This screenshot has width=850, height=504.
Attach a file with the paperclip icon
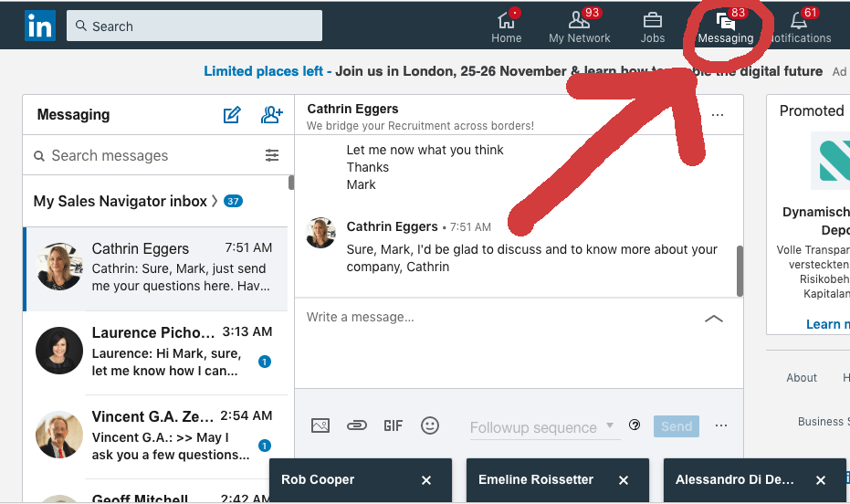point(357,425)
